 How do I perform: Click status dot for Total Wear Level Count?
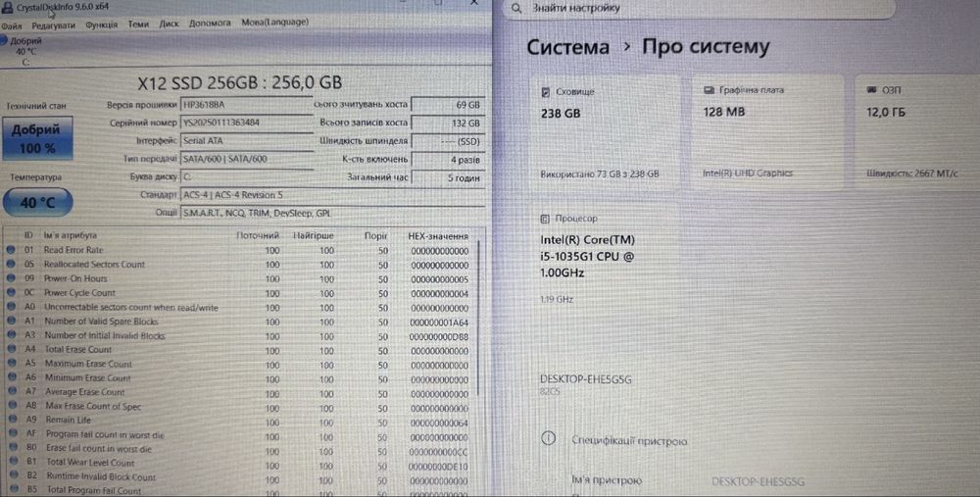14,462
